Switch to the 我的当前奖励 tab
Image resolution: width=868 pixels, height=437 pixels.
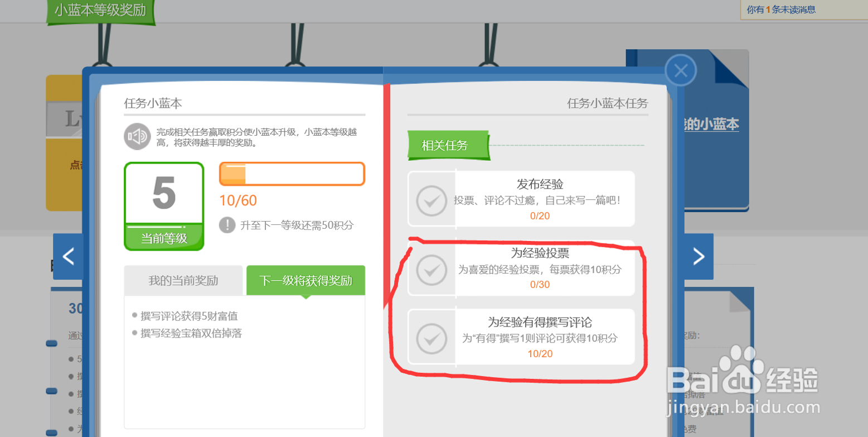(183, 281)
